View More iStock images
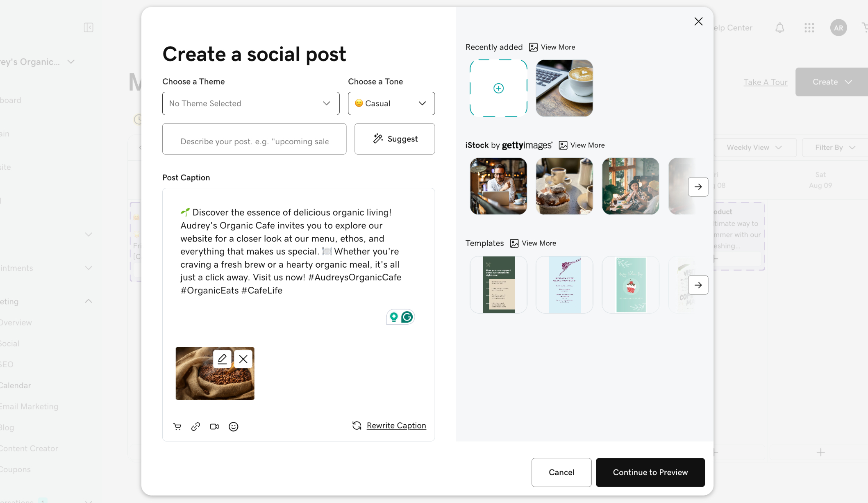Image resolution: width=868 pixels, height=503 pixels. pyautogui.click(x=582, y=145)
